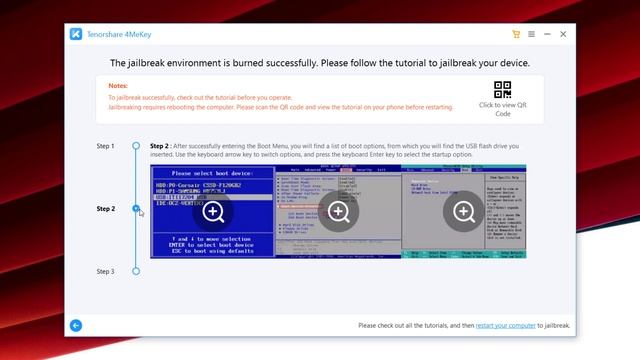Screen dimensions: 640x360
Task: Select the Step 3 timeline circle
Action: pyautogui.click(x=136, y=271)
